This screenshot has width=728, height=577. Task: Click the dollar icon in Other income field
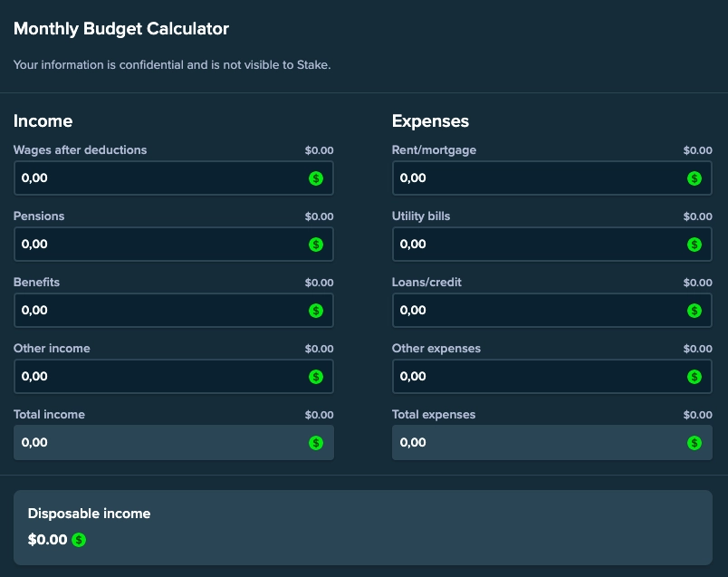pos(315,376)
